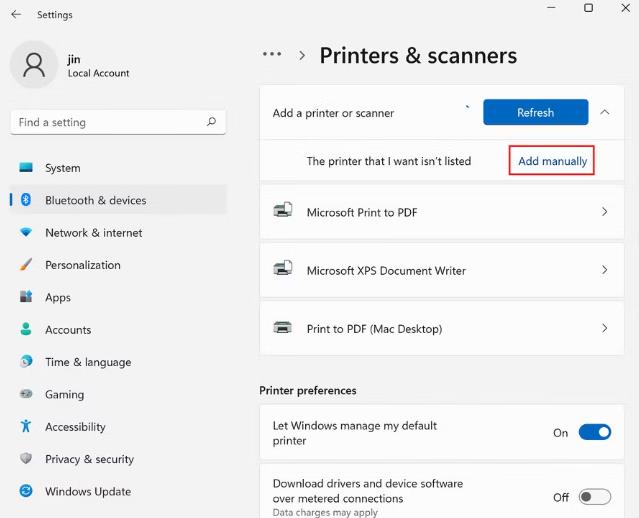
Task: Open Microsoft XPS Document Writer chevron
Action: point(604,270)
